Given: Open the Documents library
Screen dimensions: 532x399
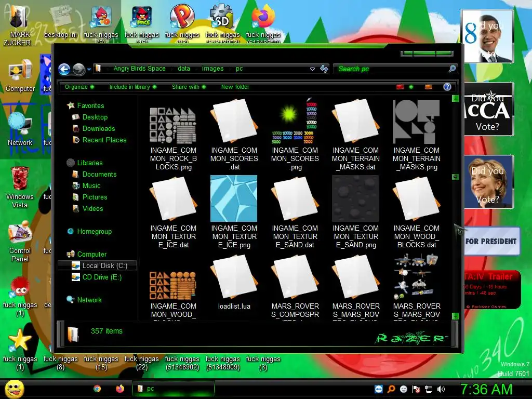Looking at the screenshot, I should tap(99, 175).
